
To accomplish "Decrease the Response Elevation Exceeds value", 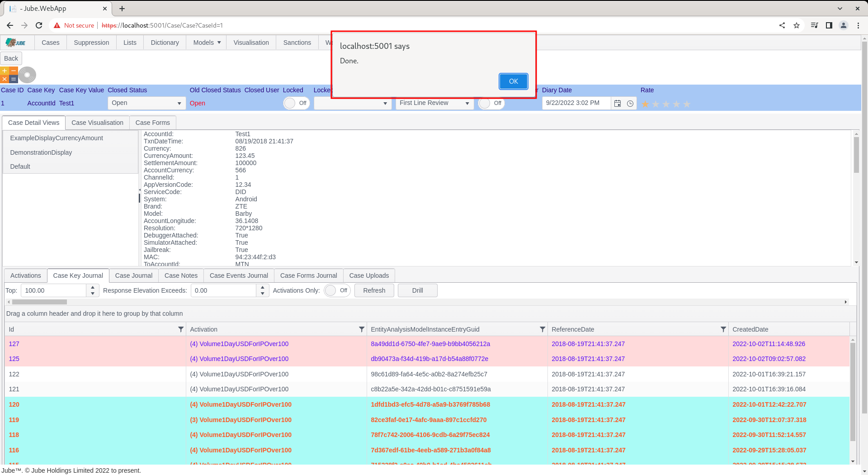I will (x=263, y=294).
